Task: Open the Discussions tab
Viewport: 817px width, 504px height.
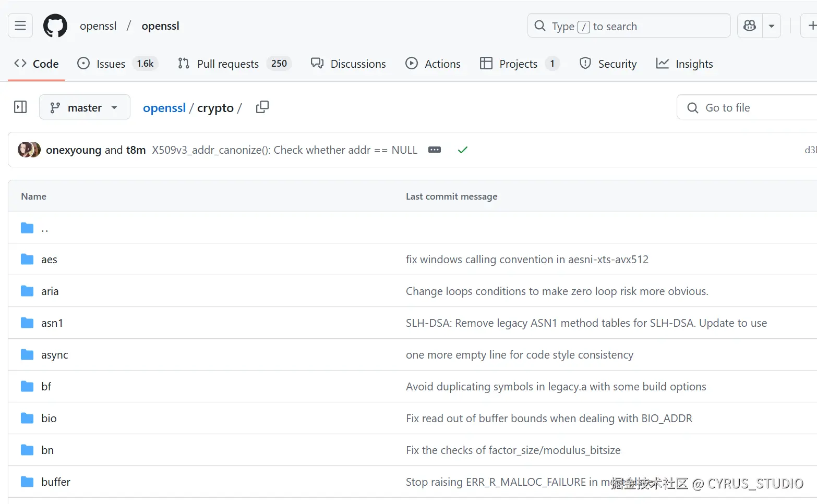Action: pos(348,64)
